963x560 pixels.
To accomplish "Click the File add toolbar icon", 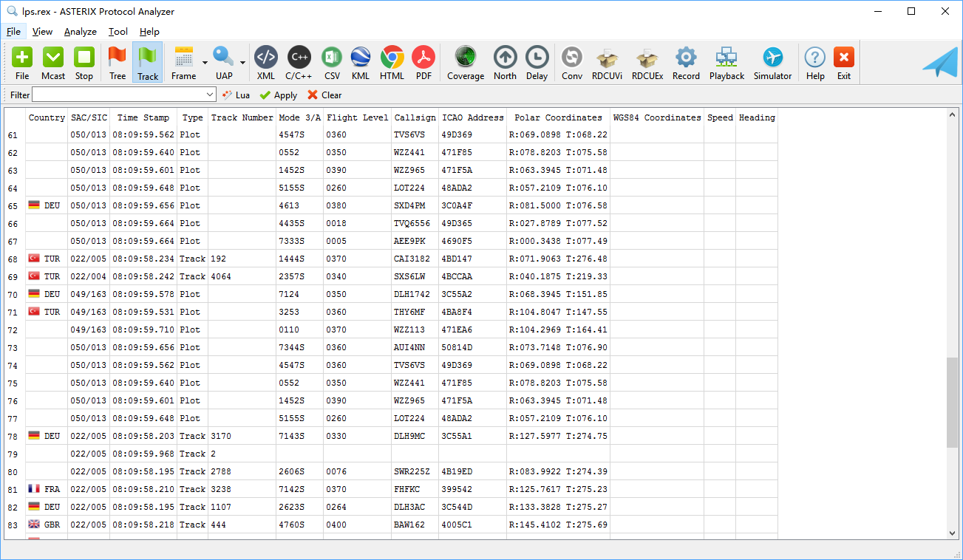I will pos(22,63).
